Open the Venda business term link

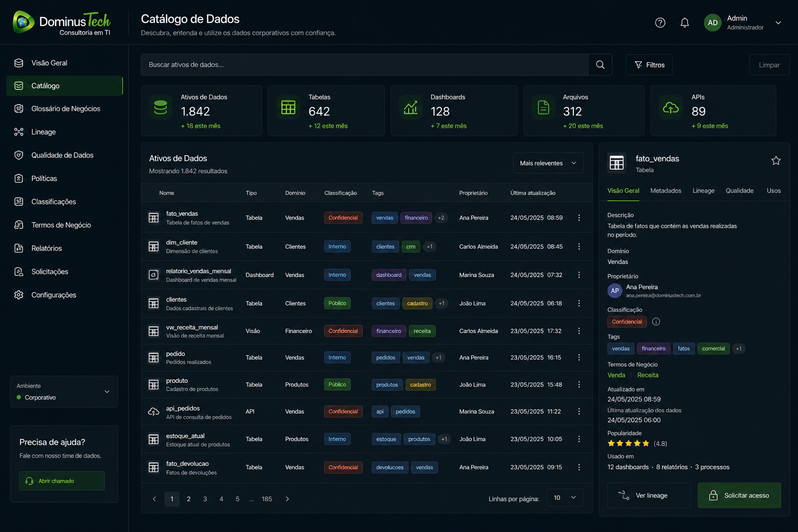point(616,375)
